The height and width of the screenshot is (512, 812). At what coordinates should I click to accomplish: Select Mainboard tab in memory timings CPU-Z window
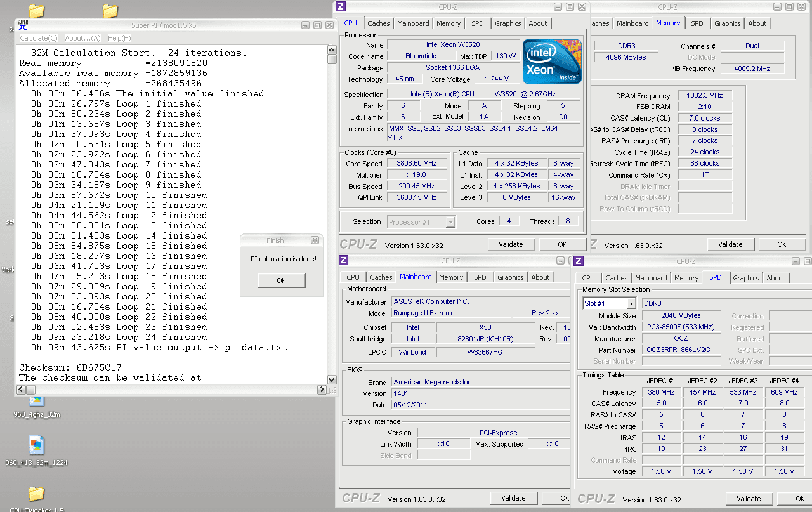coord(632,23)
